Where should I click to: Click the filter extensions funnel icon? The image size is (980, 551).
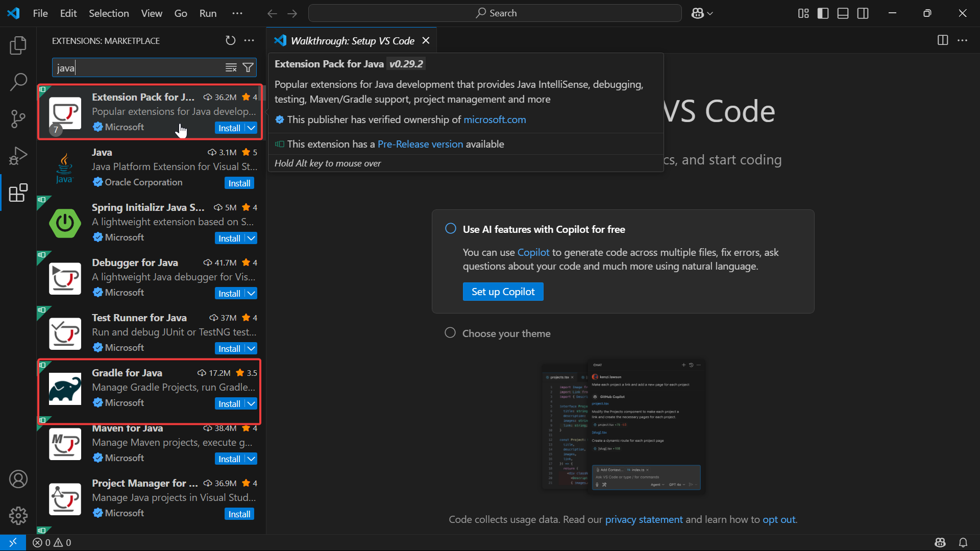tap(248, 67)
